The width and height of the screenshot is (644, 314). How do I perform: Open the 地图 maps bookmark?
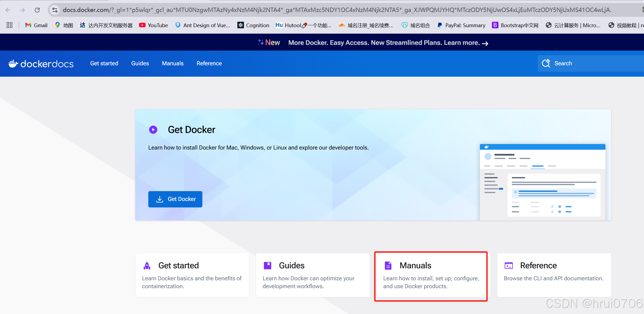click(x=64, y=25)
